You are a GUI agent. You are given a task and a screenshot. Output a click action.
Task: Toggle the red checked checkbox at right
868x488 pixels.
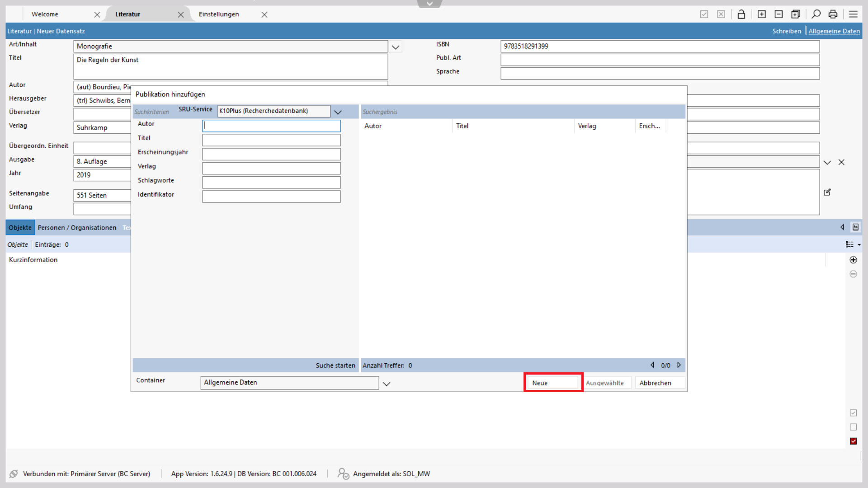point(853,441)
